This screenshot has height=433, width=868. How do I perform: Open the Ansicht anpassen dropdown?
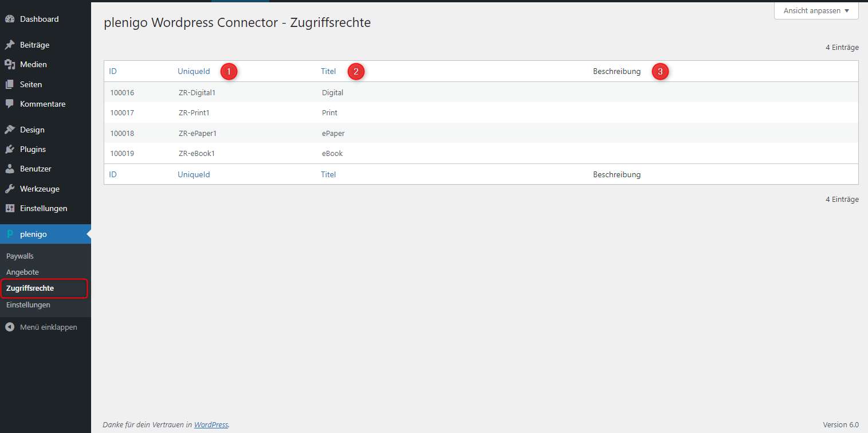pos(816,11)
